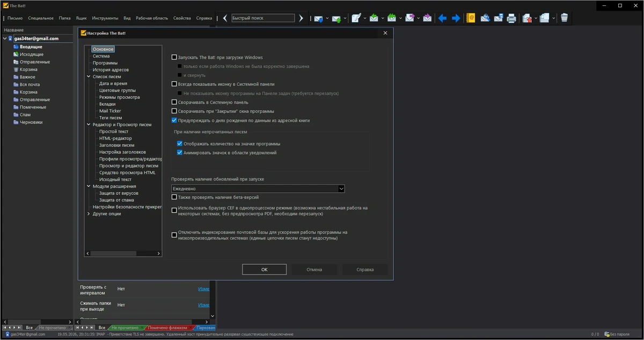Open the Помеченные folder
Image resolution: width=644 pixels, height=340 pixels.
point(33,107)
